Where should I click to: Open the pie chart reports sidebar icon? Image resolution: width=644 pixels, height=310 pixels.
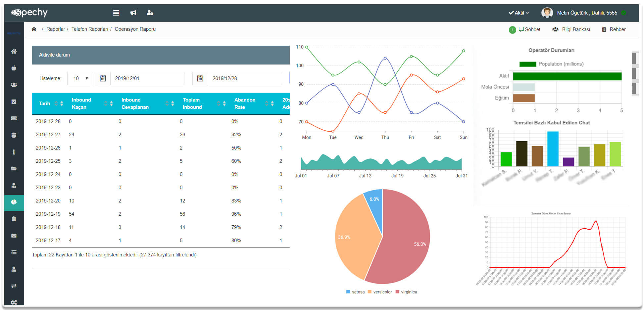14,202
